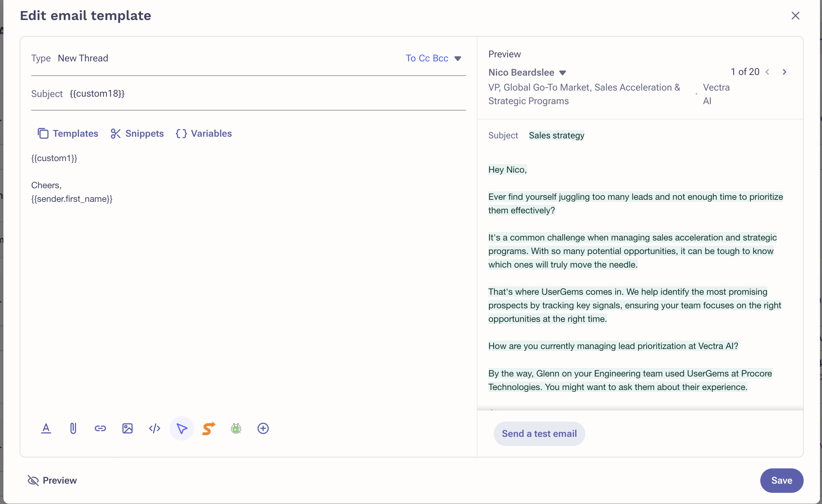Click the green robot face icon
The width and height of the screenshot is (822, 504).
coord(236,428)
